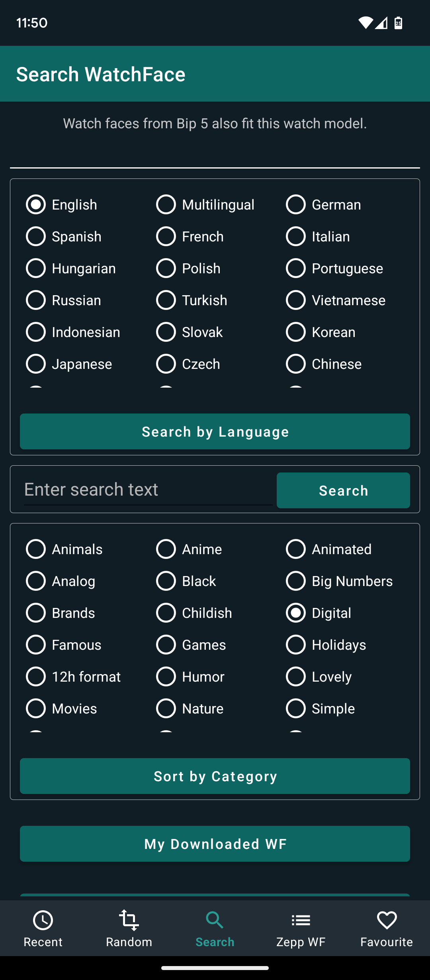Pick the Big Numbers category
This screenshot has width=430, height=980.
click(296, 581)
